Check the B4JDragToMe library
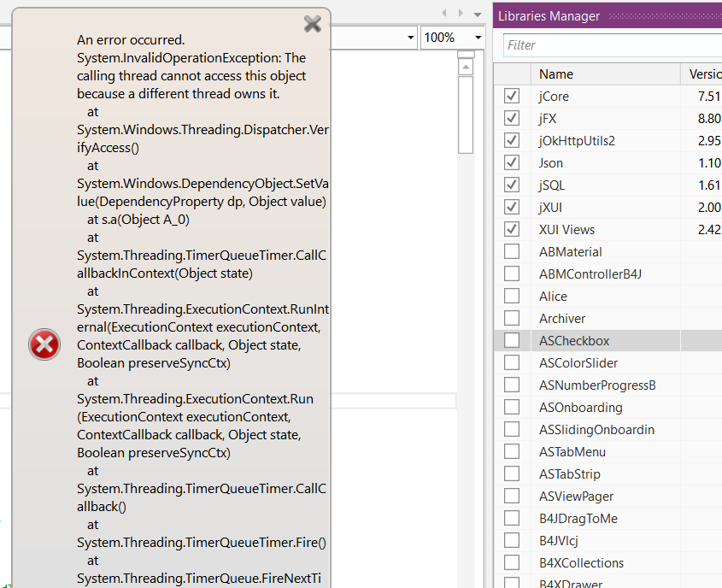Viewport: 722px width, 588px height. click(x=512, y=518)
